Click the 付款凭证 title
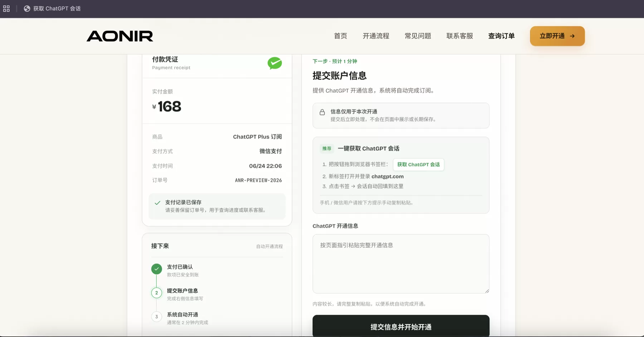Image resolution: width=644 pixels, height=337 pixels. point(165,59)
